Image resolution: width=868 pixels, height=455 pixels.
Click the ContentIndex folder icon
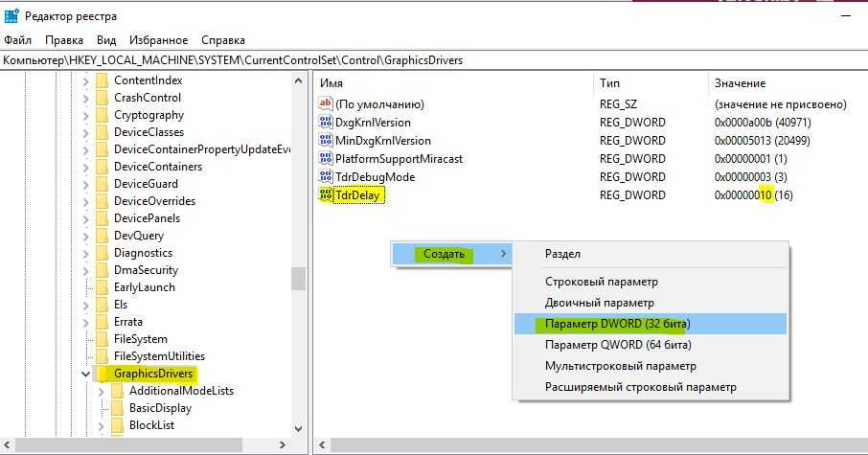click(102, 80)
